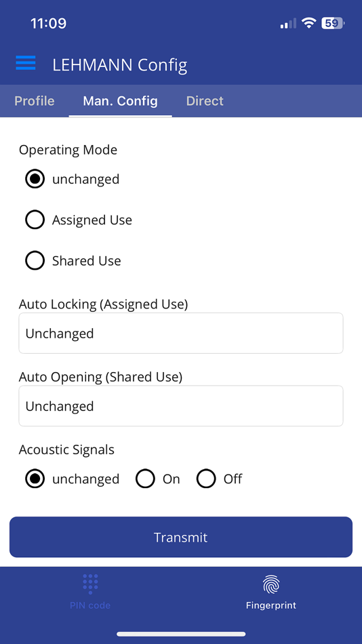Tap the 11:09 clock in status bar
Image resolution: width=362 pixels, height=644 pixels.
(x=49, y=23)
